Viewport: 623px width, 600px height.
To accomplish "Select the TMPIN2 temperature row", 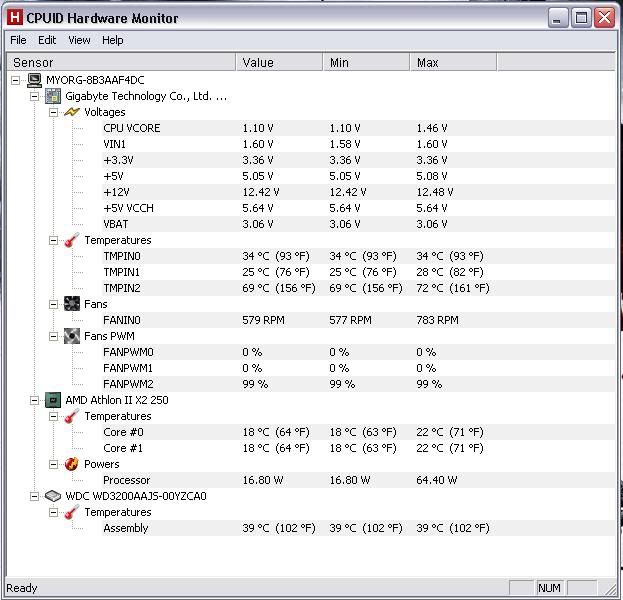I will (358, 288).
